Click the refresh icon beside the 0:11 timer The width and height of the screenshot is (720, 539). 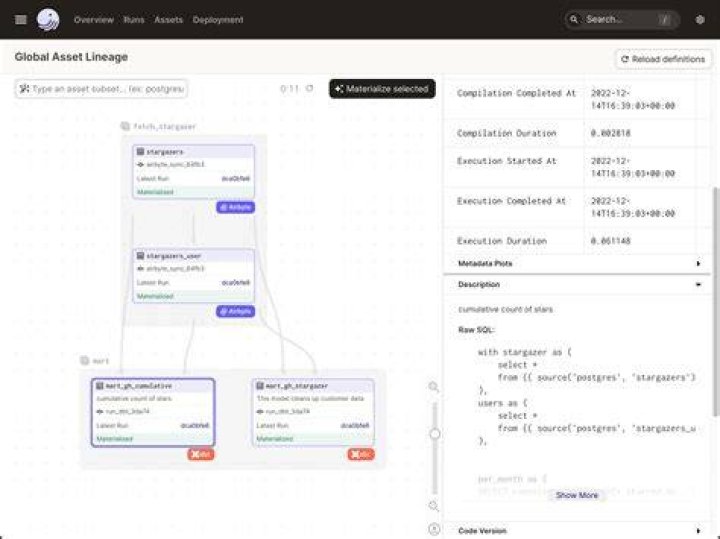[x=309, y=88]
